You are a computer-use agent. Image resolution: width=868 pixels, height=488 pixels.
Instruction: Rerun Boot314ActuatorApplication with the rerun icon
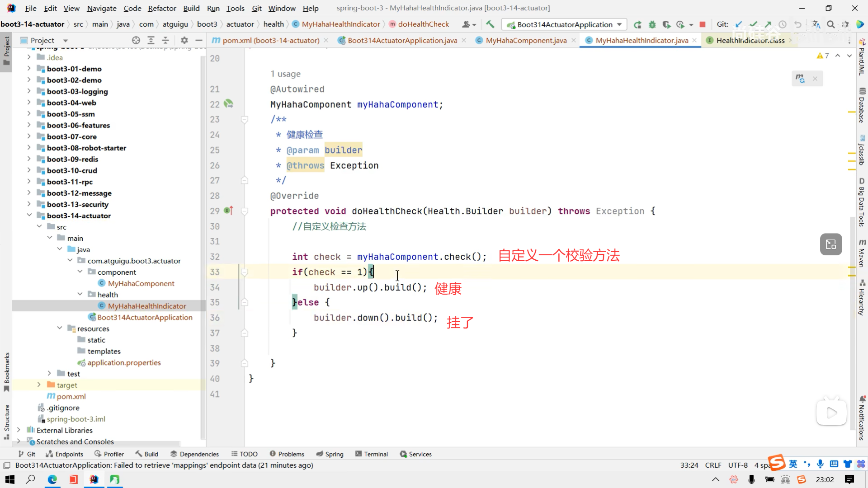(x=637, y=24)
